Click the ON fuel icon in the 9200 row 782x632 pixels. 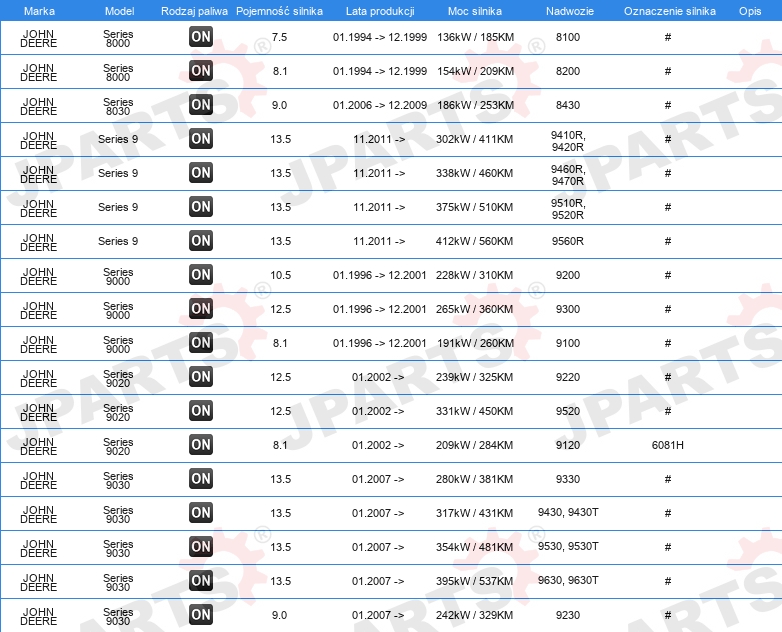201,275
